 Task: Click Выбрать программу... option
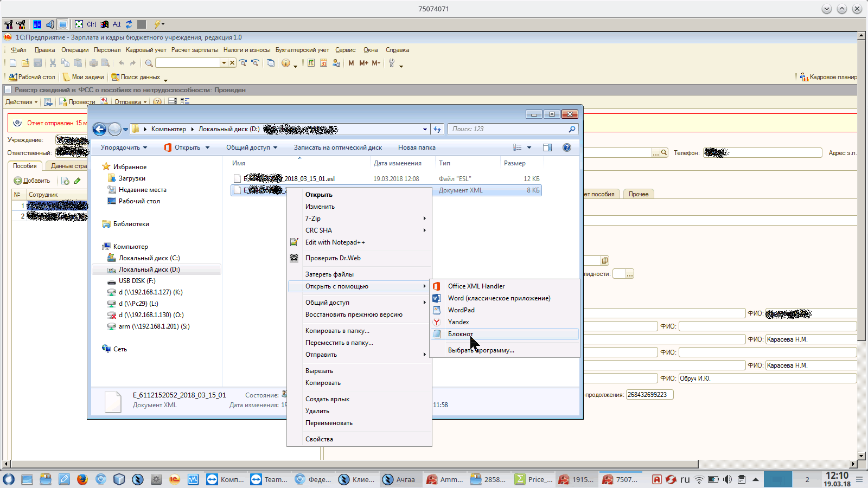pos(505,350)
